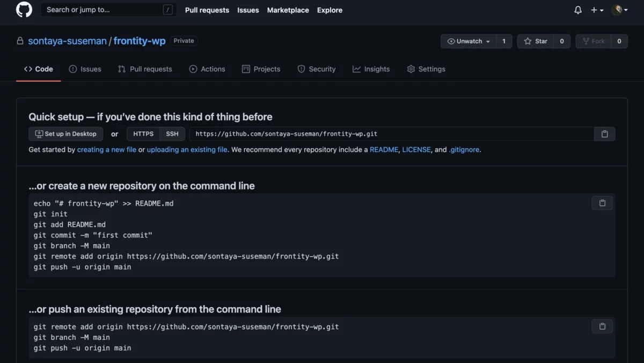This screenshot has width=644, height=363.
Task: Switch to the Actions tab
Action: (x=207, y=69)
